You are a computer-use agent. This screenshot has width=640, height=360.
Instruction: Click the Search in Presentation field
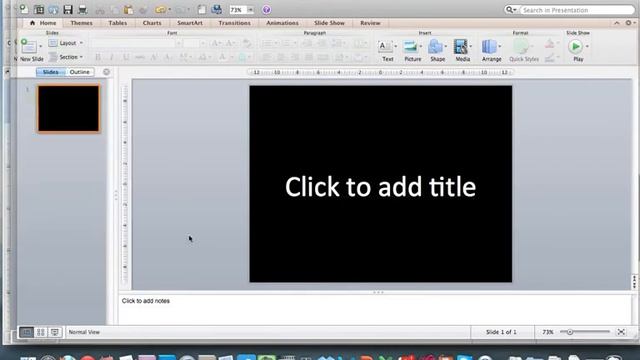577,10
